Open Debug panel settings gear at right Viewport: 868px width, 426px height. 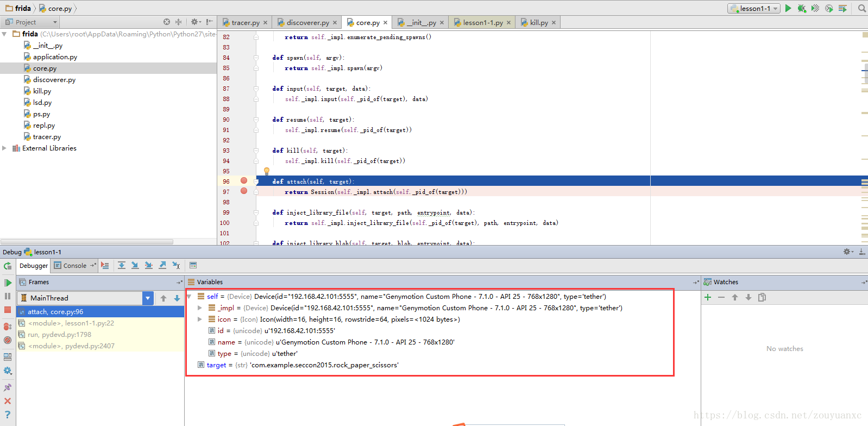[848, 252]
